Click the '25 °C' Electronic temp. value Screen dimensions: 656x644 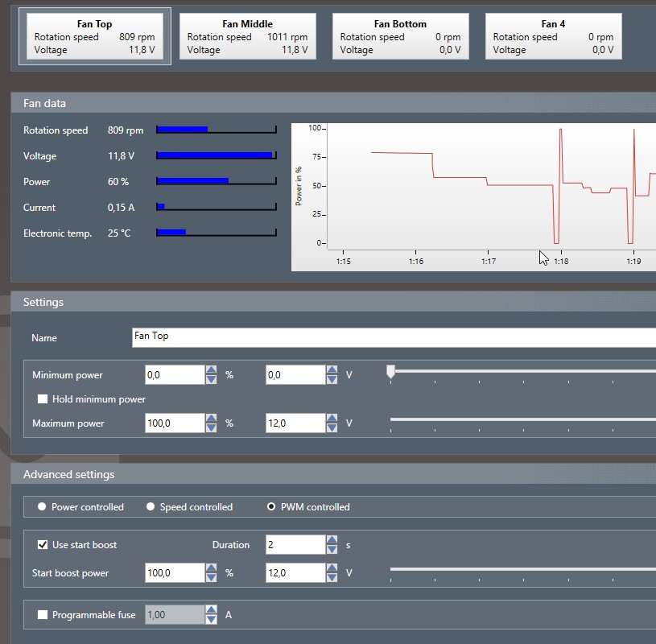tap(119, 233)
